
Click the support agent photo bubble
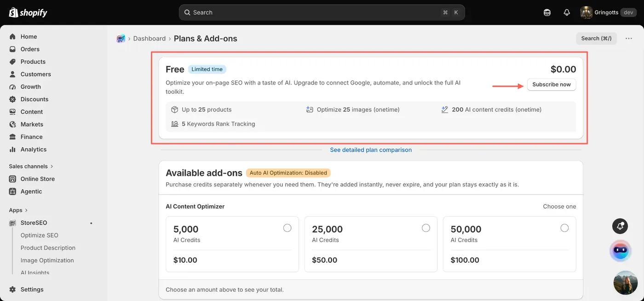[x=626, y=283]
